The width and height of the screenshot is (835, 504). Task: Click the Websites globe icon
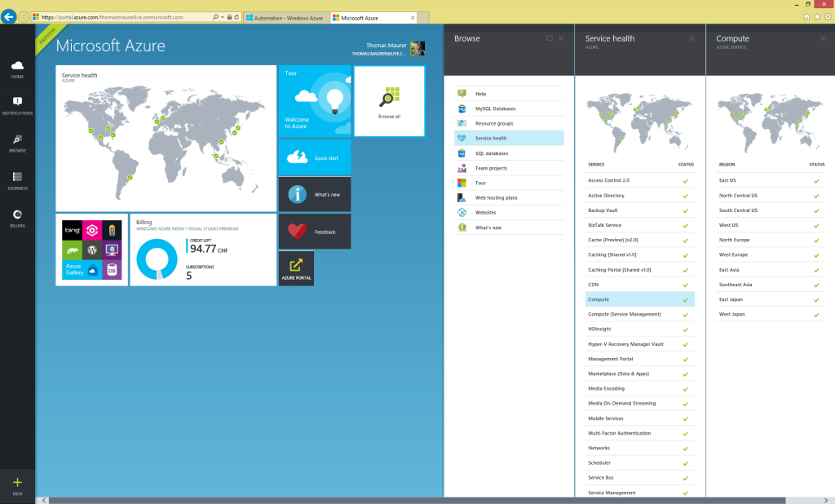462,213
